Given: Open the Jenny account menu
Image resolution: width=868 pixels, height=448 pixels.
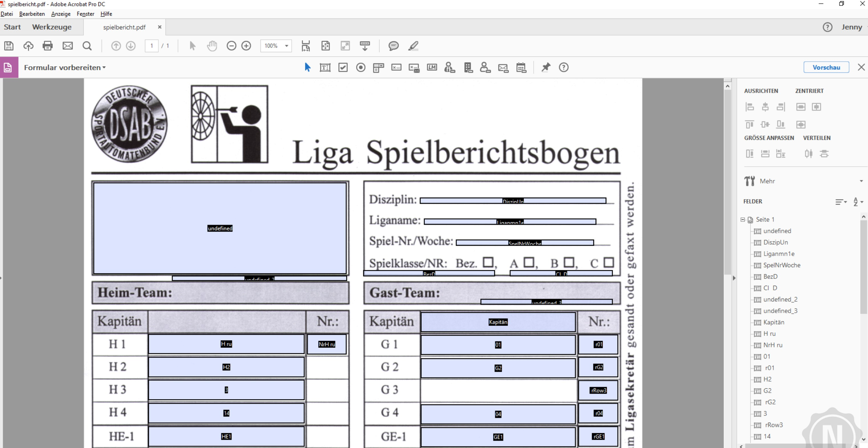Looking at the screenshot, I should [x=851, y=27].
